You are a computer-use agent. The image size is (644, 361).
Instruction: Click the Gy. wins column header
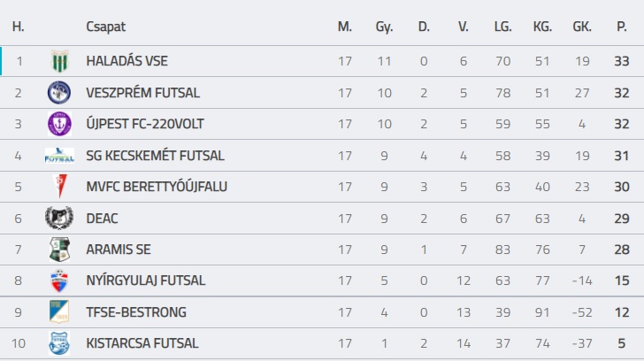point(384,27)
